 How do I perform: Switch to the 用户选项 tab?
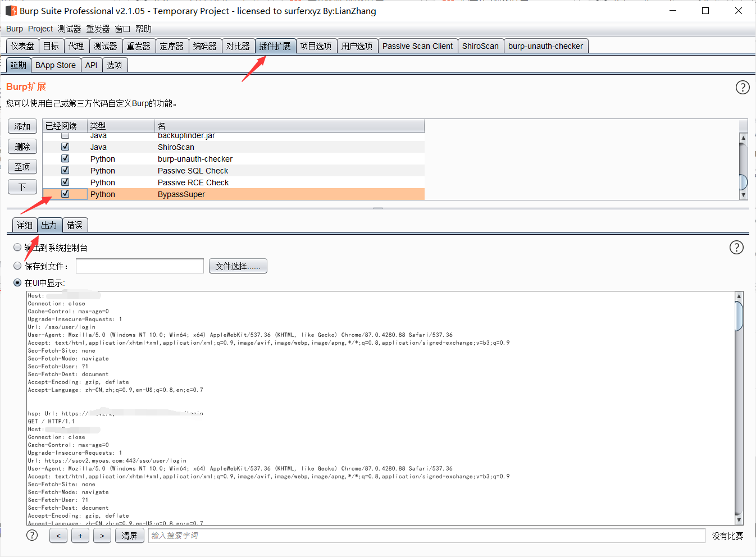tap(357, 46)
